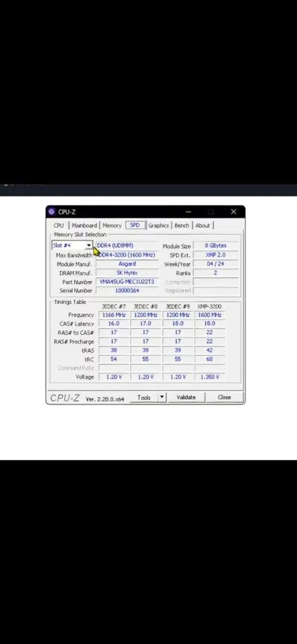Select the 1166 MHz frequency cell
The image size is (297, 644).
(114, 315)
